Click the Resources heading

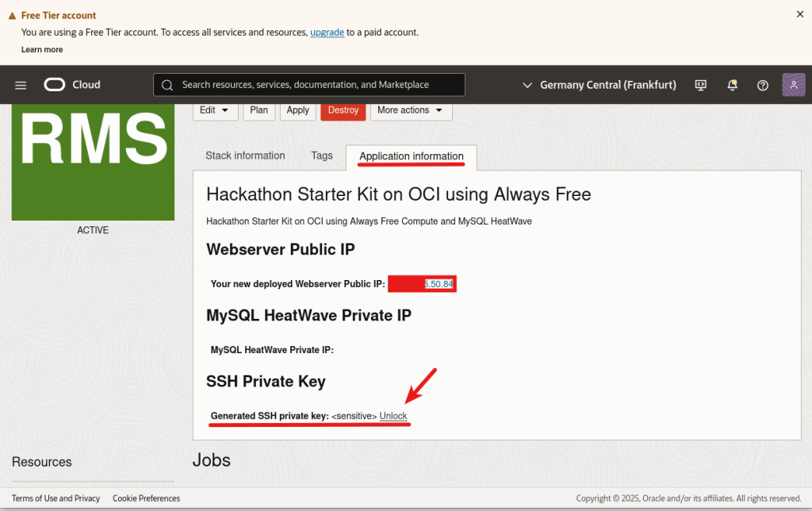tap(42, 462)
